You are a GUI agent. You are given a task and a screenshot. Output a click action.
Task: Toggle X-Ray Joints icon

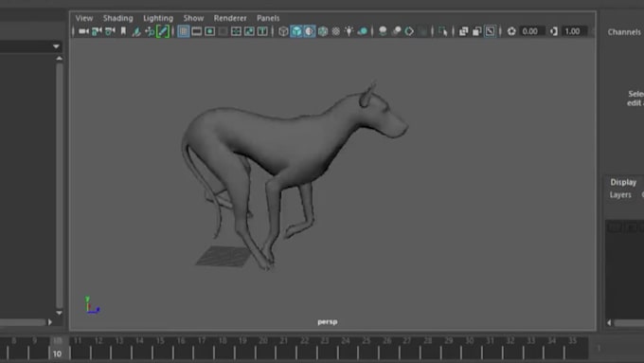[490, 31]
